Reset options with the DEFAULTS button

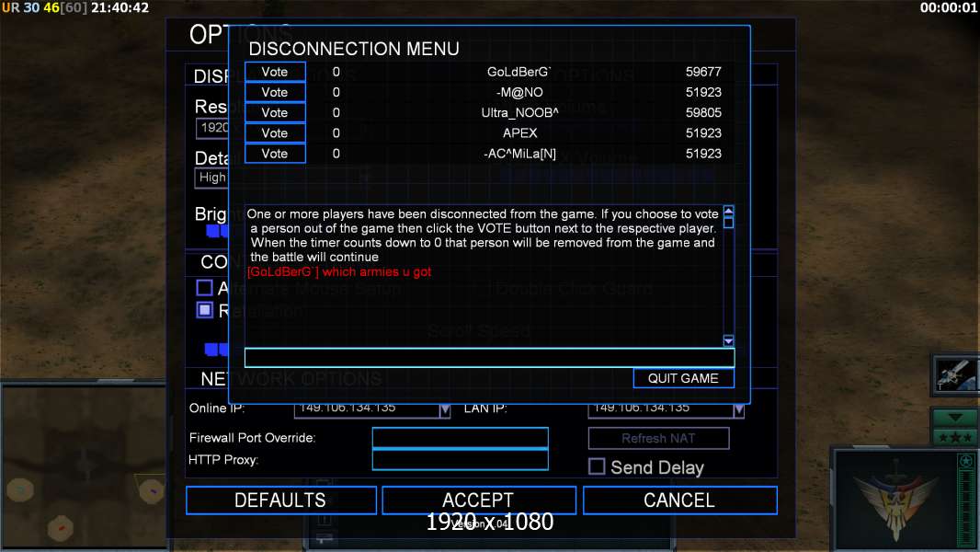280,500
